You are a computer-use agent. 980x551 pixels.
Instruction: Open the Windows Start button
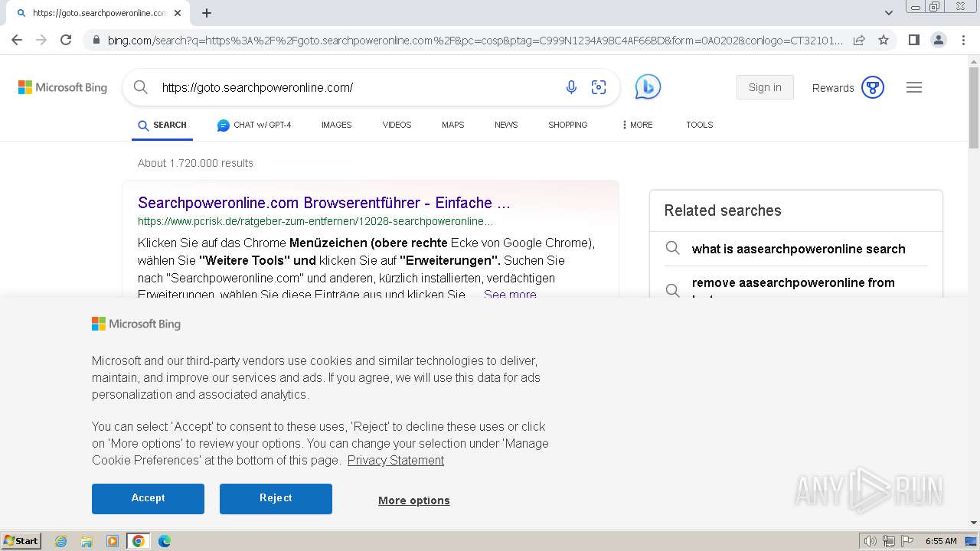[x=21, y=540]
